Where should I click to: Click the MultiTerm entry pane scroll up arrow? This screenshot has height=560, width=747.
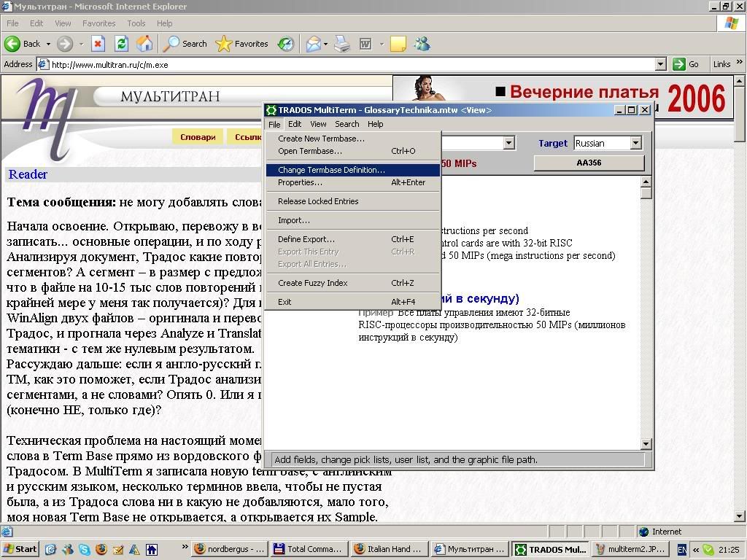646,182
